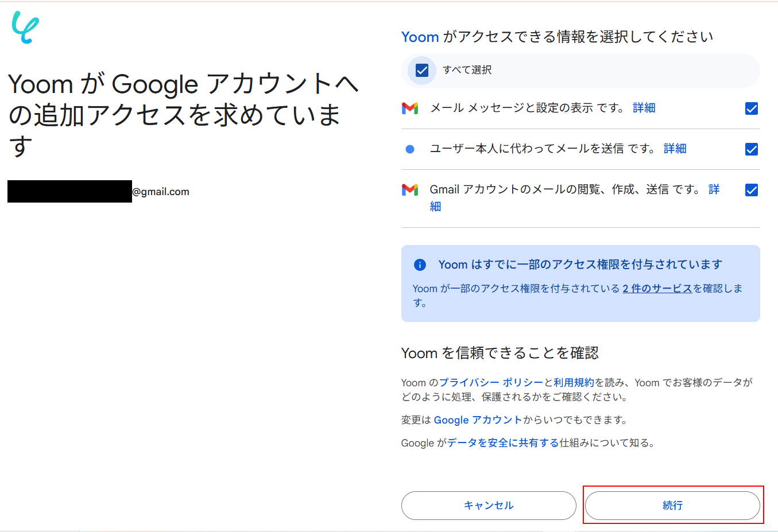
Task: Click Gmail icon beside Gmail アカウントのメールの閲覧
Action: point(410,189)
